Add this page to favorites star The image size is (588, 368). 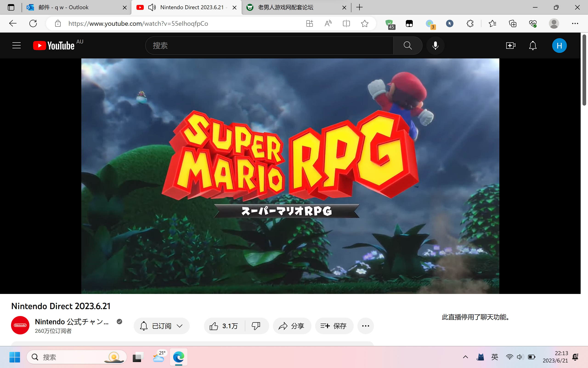(365, 23)
